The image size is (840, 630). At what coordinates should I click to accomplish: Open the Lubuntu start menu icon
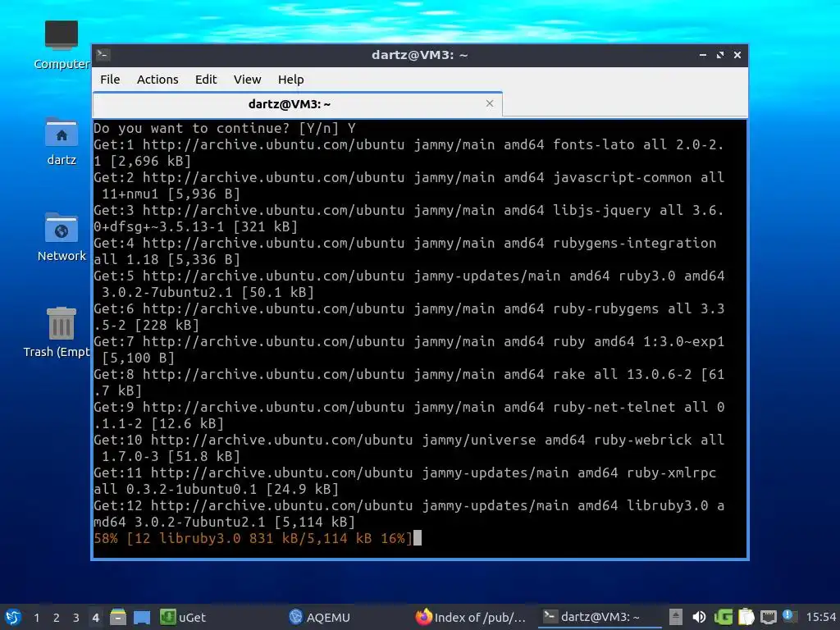coord(13,617)
